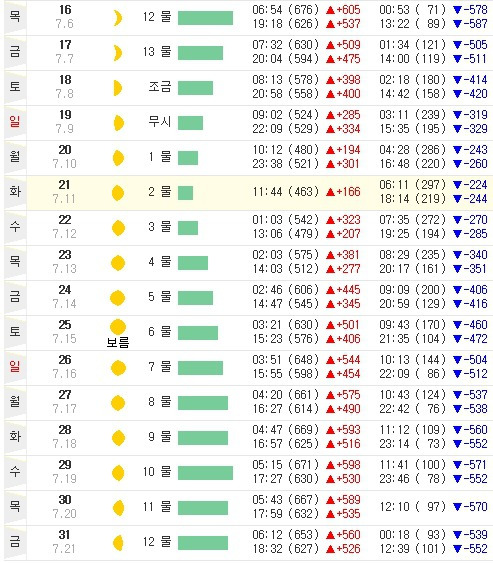The height and width of the screenshot is (563, 493).
Task: Click the 토 weekday tab for day 18
Action: 15,87
